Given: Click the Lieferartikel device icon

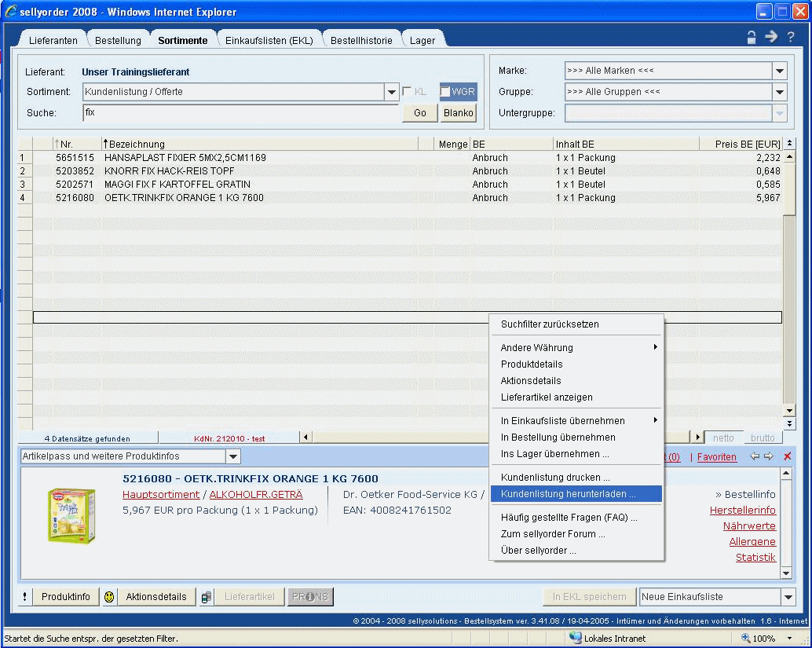Looking at the screenshot, I should (206, 597).
